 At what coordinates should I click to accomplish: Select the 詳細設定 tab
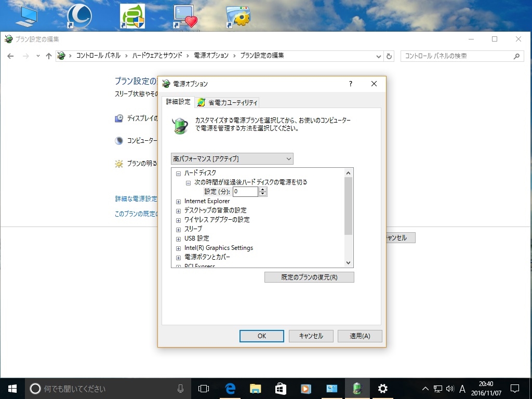[178, 102]
